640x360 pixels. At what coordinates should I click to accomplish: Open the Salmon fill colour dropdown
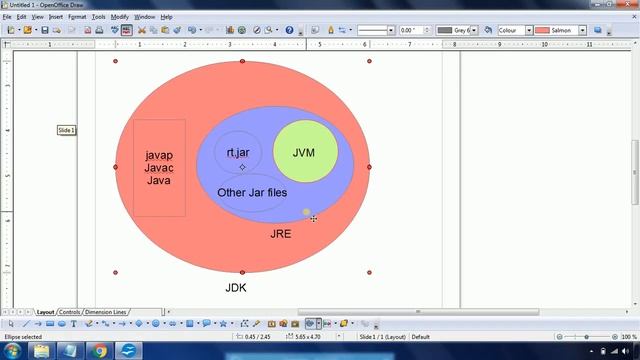pyautogui.click(x=583, y=30)
